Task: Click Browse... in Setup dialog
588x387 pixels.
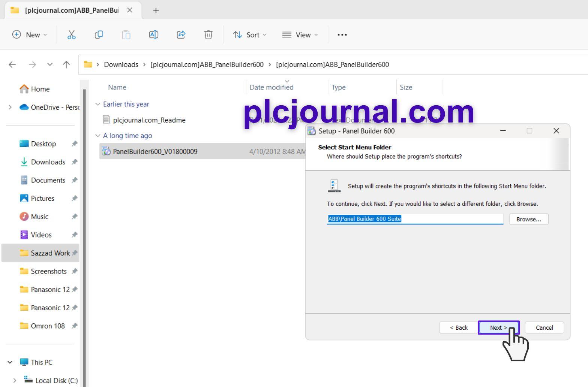Action: coord(529,219)
